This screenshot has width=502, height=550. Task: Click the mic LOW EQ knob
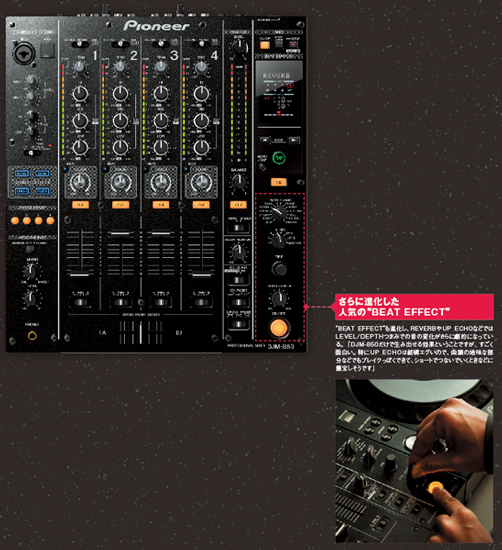[32, 132]
